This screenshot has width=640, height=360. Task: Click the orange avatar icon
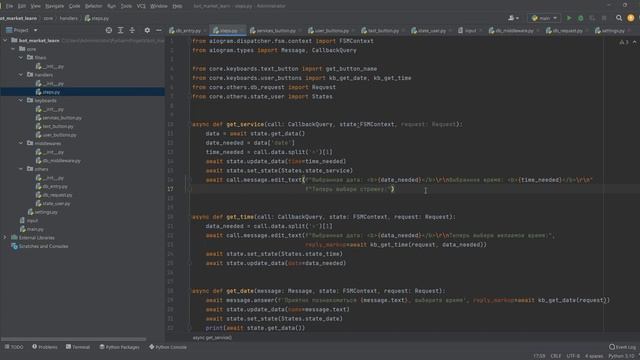click(631, 18)
